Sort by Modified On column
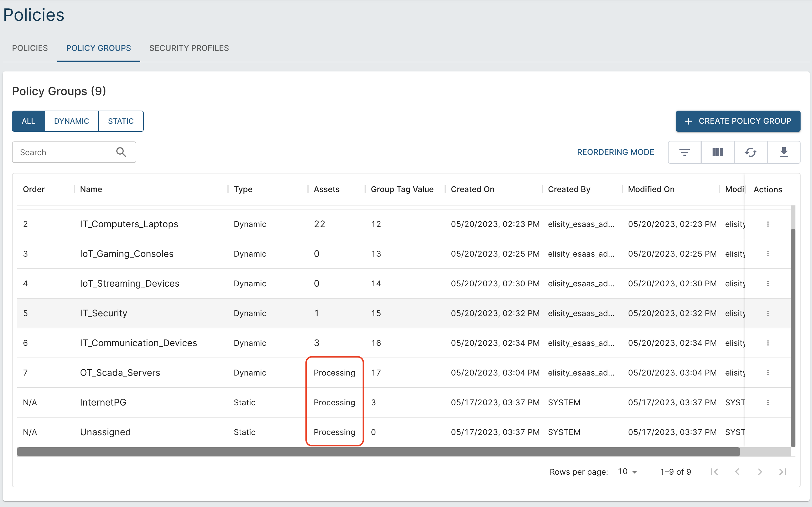Image resolution: width=812 pixels, height=507 pixels. click(x=651, y=189)
